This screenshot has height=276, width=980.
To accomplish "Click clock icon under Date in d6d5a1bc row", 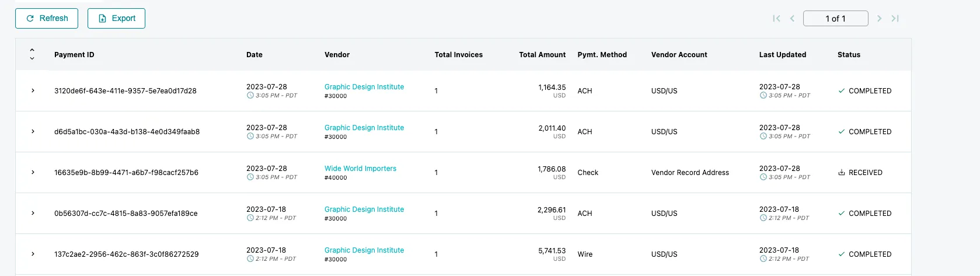I will pos(250,136).
